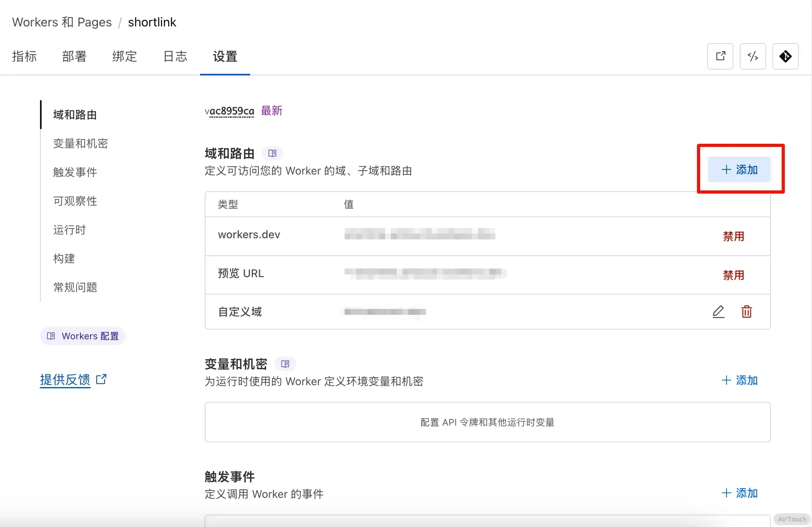Open the Workers 配置 documentation link
The height and width of the screenshot is (527, 812).
83,336
